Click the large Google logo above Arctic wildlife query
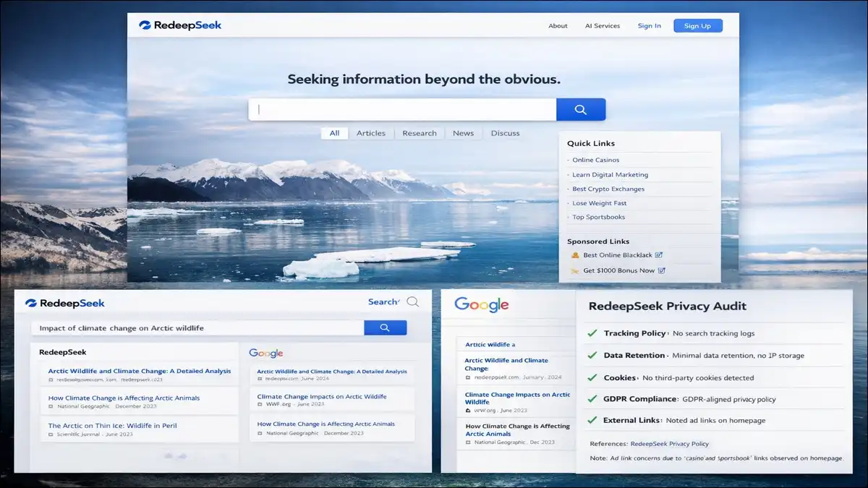 point(482,304)
